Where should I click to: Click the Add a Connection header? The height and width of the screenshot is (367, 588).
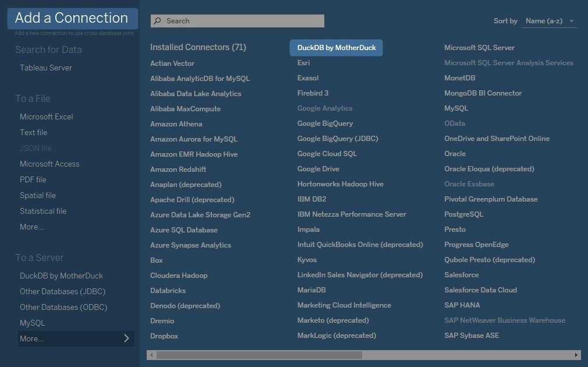[73, 19]
